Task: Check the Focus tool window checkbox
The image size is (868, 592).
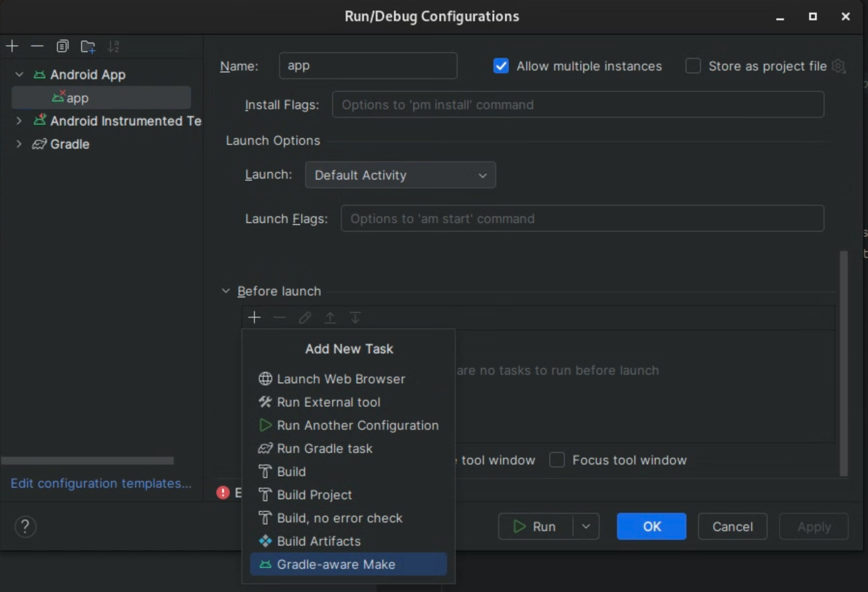Action: point(557,460)
